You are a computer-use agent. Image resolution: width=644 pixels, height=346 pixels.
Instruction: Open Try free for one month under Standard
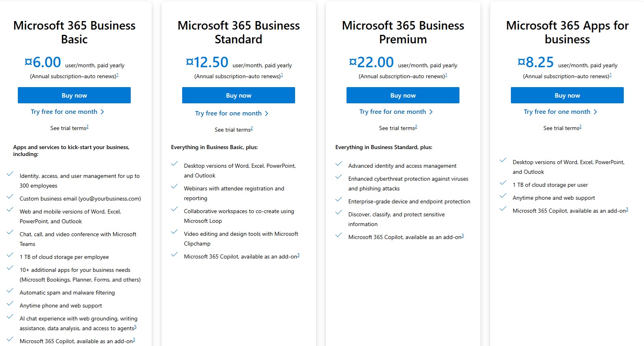[x=228, y=113]
